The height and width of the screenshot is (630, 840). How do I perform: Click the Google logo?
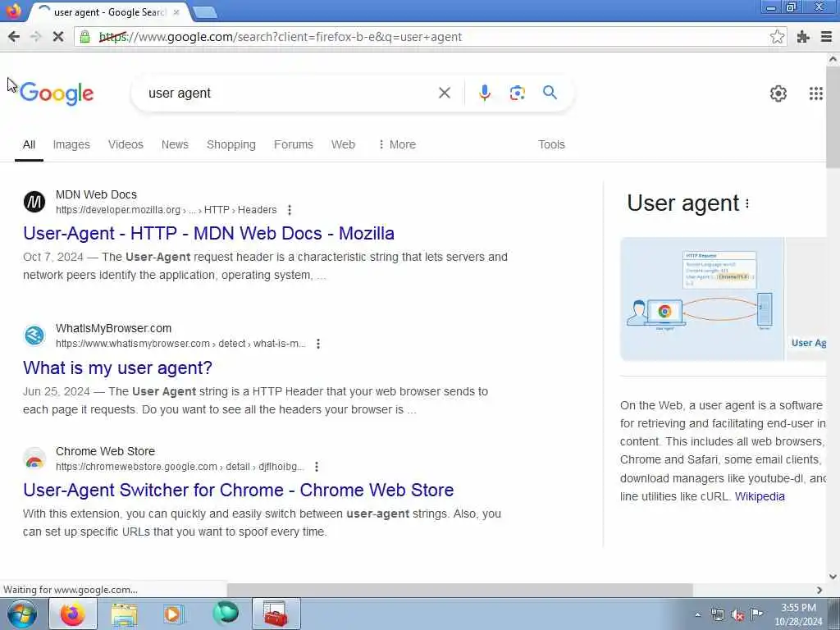click(x=57, y=94)
